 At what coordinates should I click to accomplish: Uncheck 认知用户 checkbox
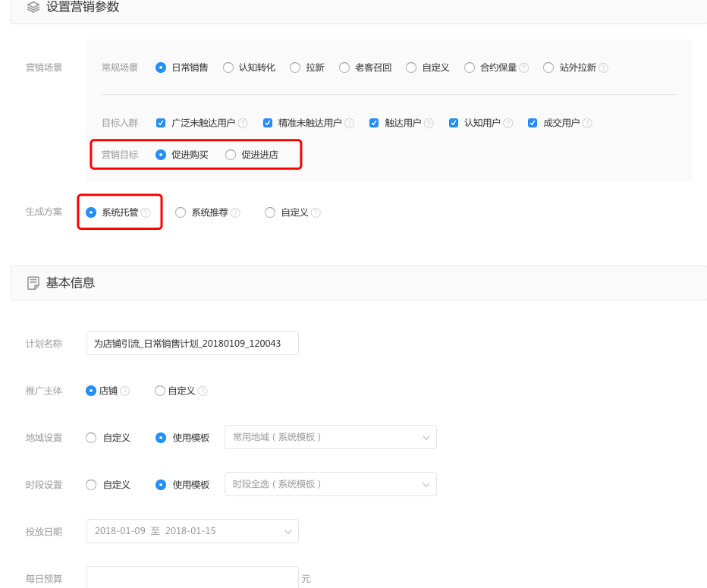[x=454, y=123]
